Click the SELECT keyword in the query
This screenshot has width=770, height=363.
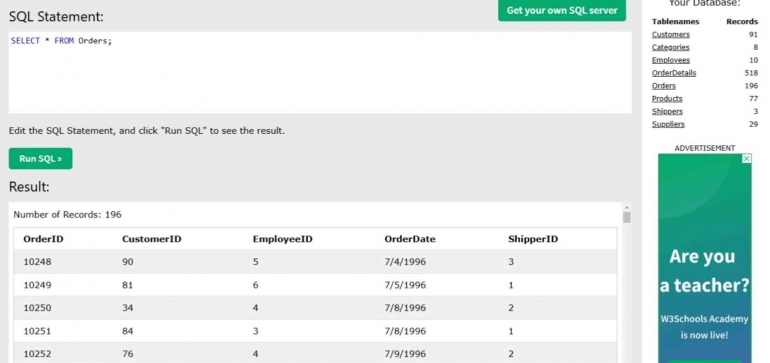25,41
